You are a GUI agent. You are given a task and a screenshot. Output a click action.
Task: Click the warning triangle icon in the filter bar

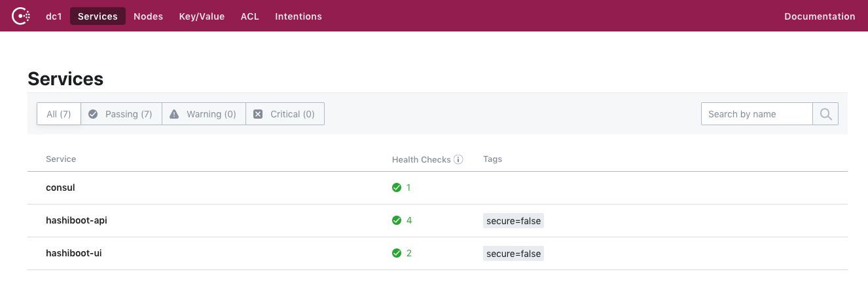(174, 114)
